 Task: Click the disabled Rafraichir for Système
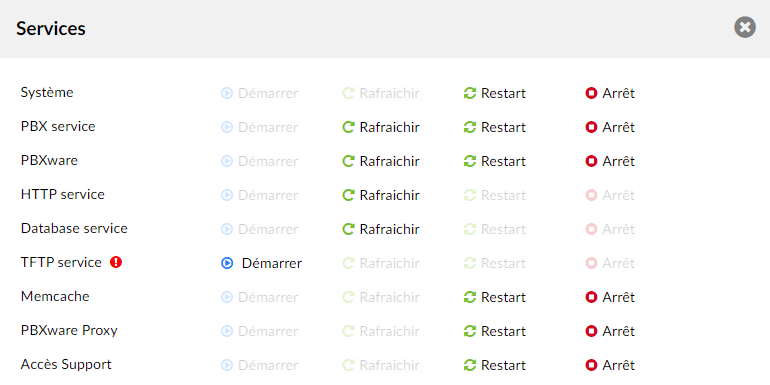point(381,93)
